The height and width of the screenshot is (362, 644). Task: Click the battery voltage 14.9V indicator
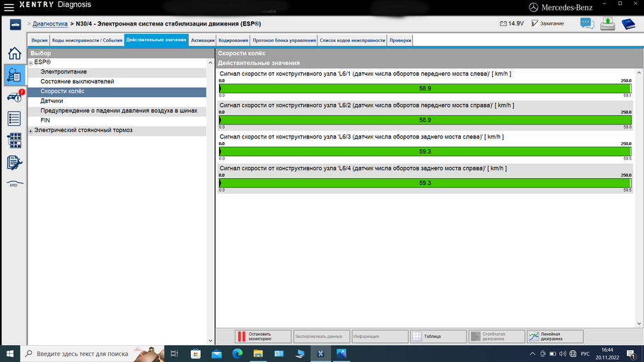point(512,23)
